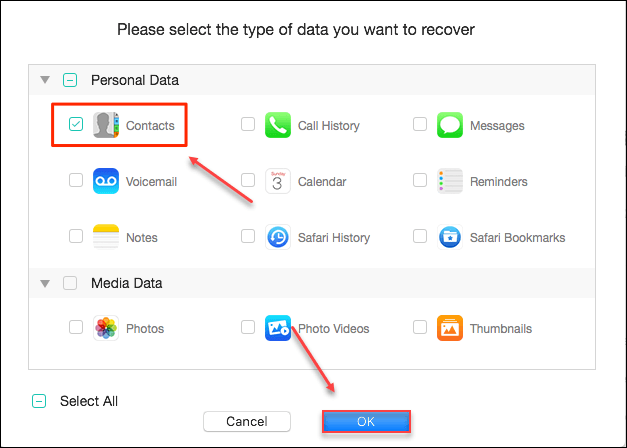Uncheck the Contacts checkbox
This screenshot has width=627, height=448.
(76, 124)
